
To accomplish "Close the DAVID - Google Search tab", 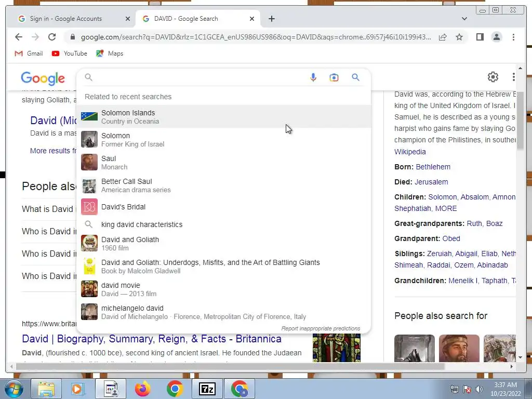I will point(252,19).
